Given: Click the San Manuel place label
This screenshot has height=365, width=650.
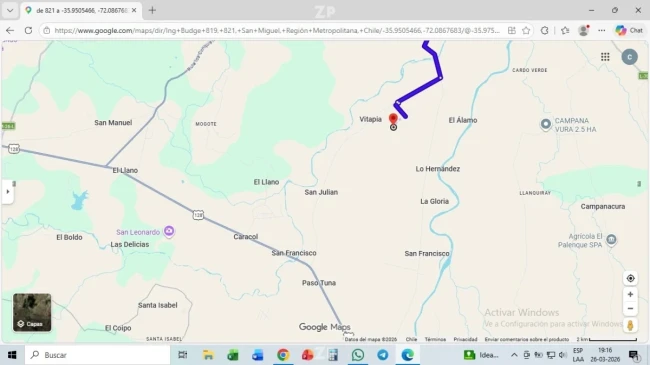Looking at the screenshot, I should coord(113,122).
